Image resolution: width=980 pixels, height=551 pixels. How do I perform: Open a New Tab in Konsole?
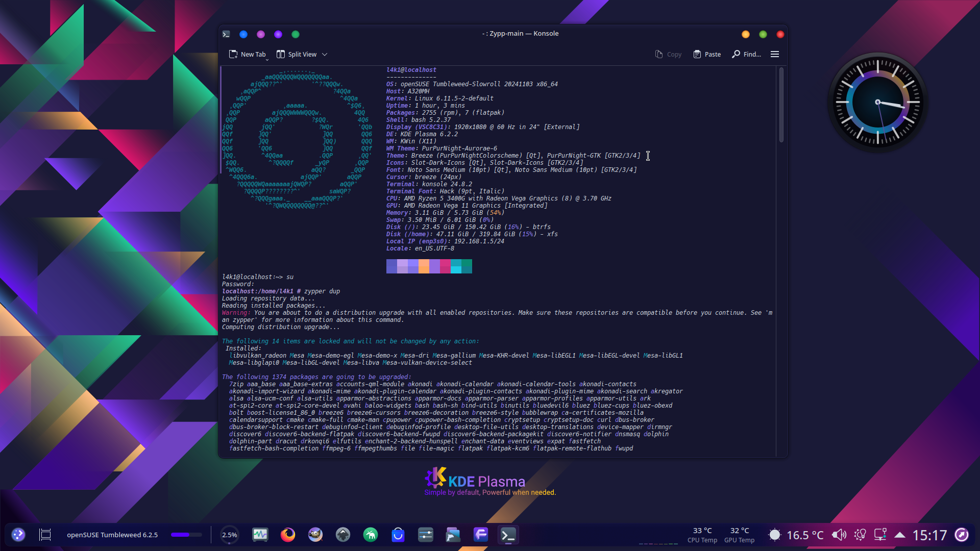click(x=247, y=54)
